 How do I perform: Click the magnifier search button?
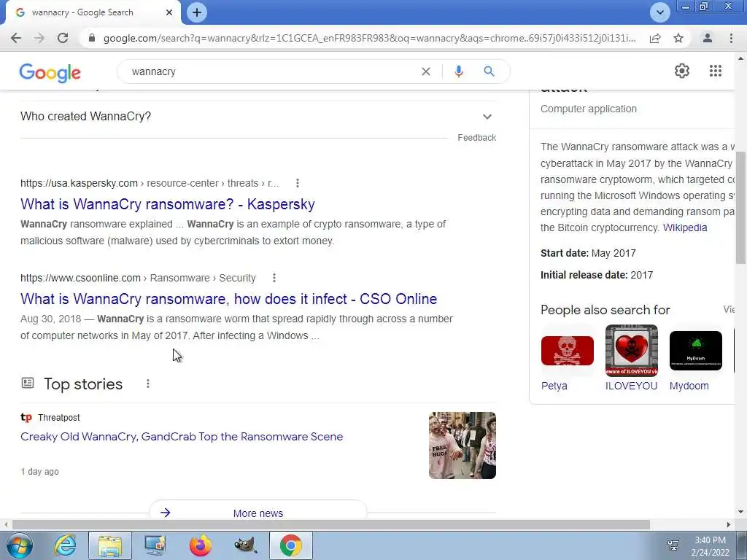click(x=489, y=71)
